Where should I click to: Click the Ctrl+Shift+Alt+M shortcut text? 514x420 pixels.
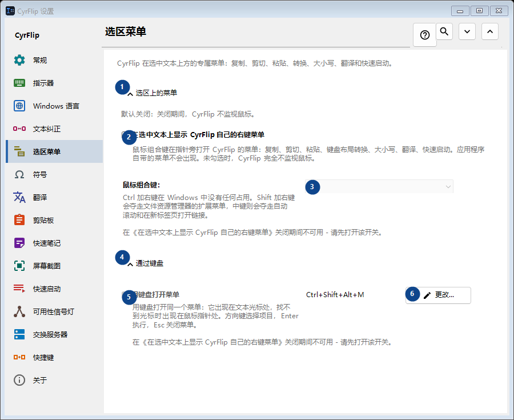[x=335, y=295]
